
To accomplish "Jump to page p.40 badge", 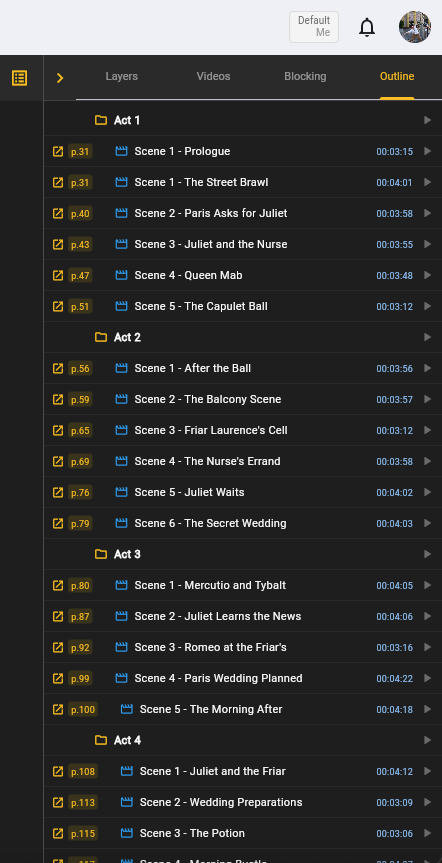I will tap(80, 213).
